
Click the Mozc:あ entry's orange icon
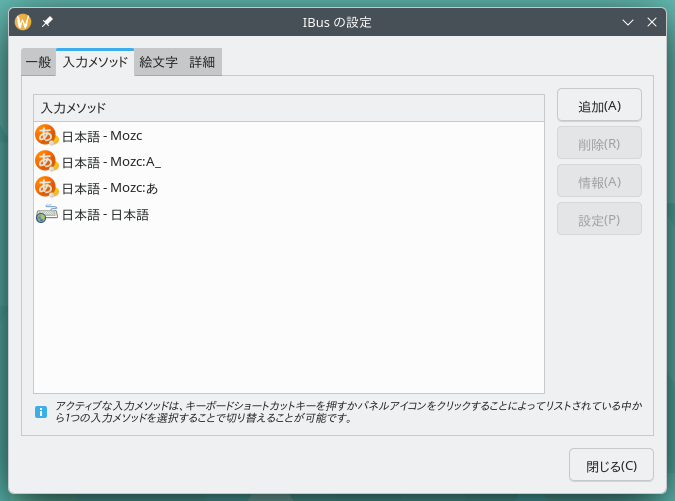point(46,187)
